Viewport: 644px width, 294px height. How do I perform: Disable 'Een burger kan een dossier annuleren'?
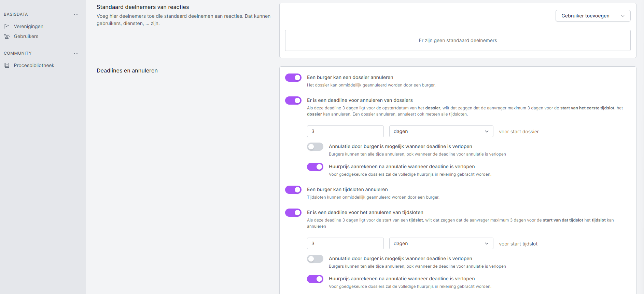tap(293, 78)
